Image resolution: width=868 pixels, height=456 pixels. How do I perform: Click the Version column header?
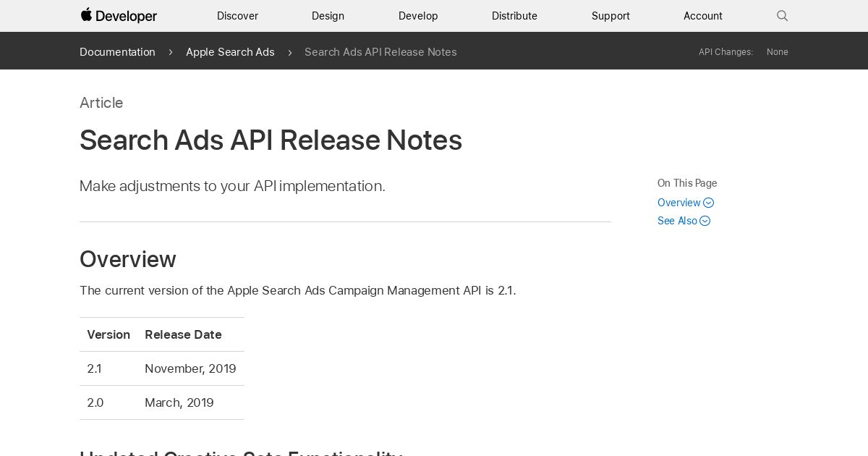[109, 334]
